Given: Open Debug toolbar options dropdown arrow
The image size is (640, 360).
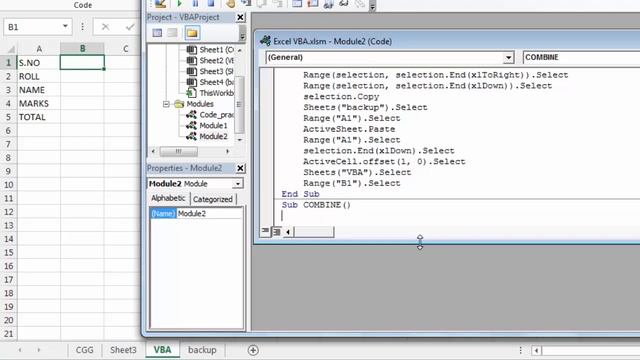Looking at the screenshot, I should pos(372,6).
